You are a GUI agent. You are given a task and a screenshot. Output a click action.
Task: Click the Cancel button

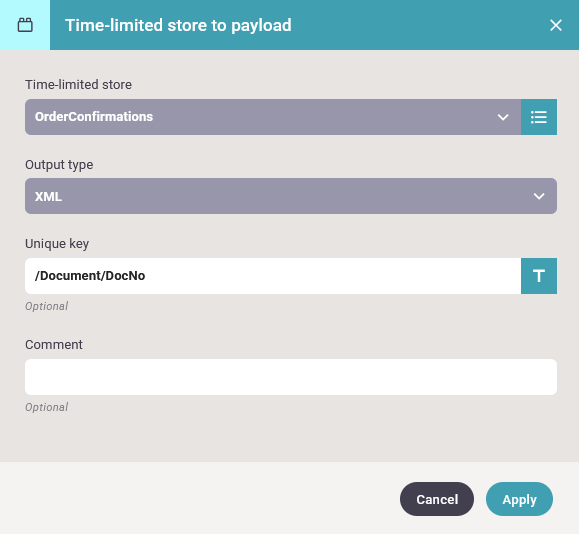coord(437,499)
